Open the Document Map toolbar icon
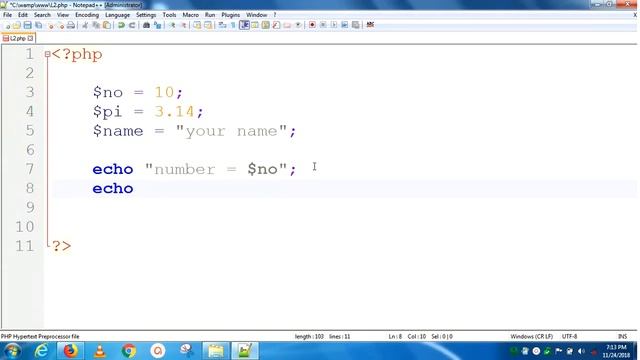 coord(265,25)
